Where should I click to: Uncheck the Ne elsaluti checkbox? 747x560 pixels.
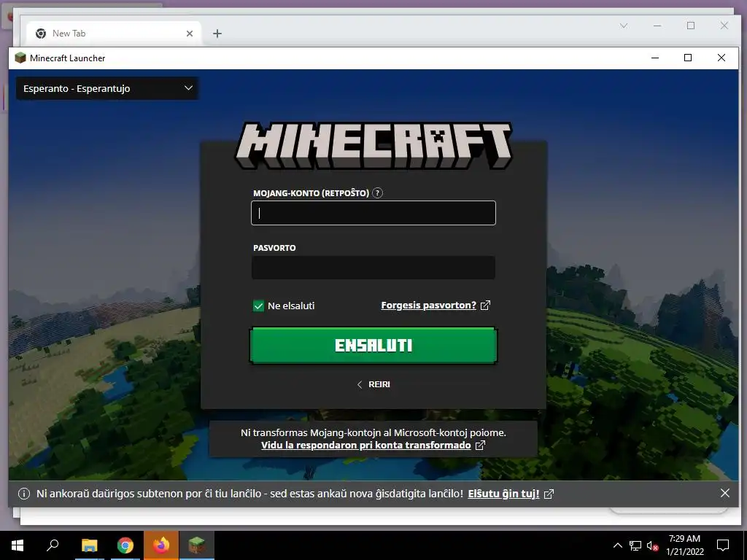click(258, 306)
